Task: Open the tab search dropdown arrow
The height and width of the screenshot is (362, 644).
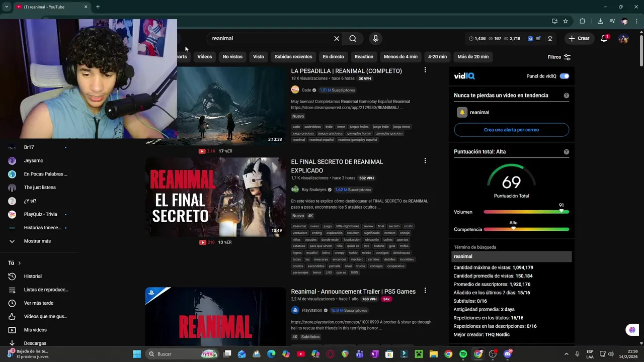Action: coord(7,7)
